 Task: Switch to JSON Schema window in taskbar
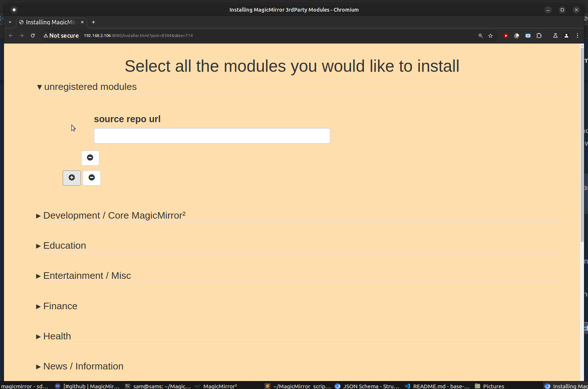click(x=367, y=386)
